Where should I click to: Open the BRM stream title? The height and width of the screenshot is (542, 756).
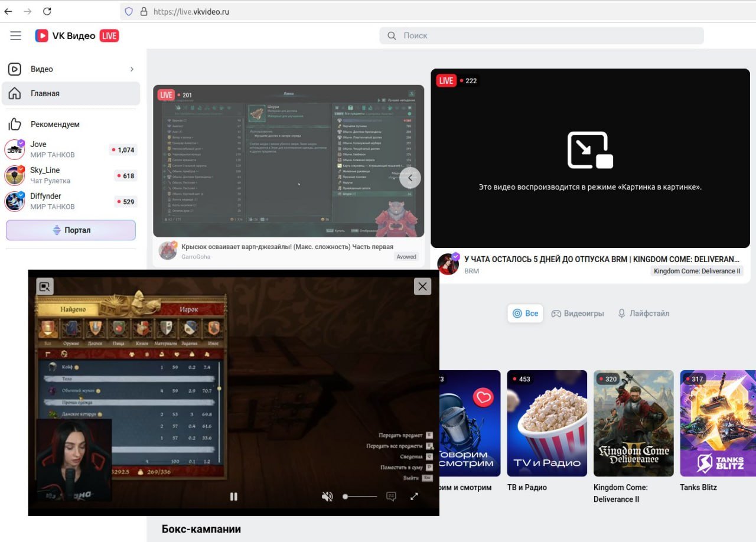(602, 259)
